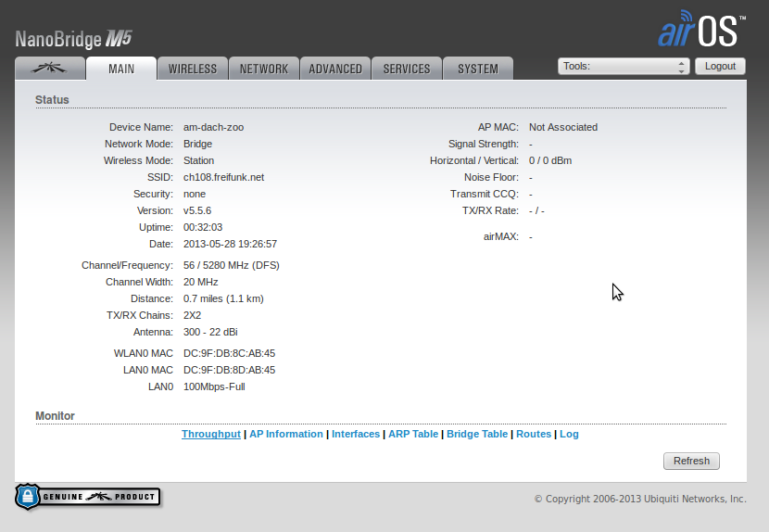Open the NETWORK tab
The height and width of the screenshot is (532, 769).
pyautogui.click(x=264, y=69)
